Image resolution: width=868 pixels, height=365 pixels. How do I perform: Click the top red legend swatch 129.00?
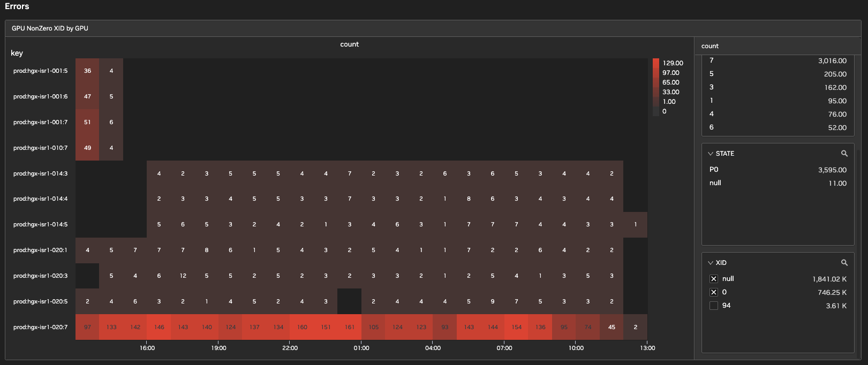pyautogui.click(x=656, y=63)
